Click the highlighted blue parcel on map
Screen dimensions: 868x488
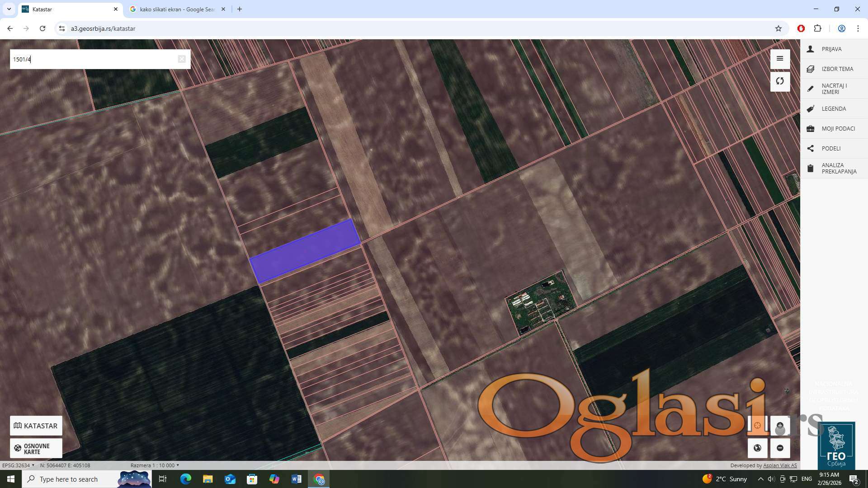click(x=305, y=251)
